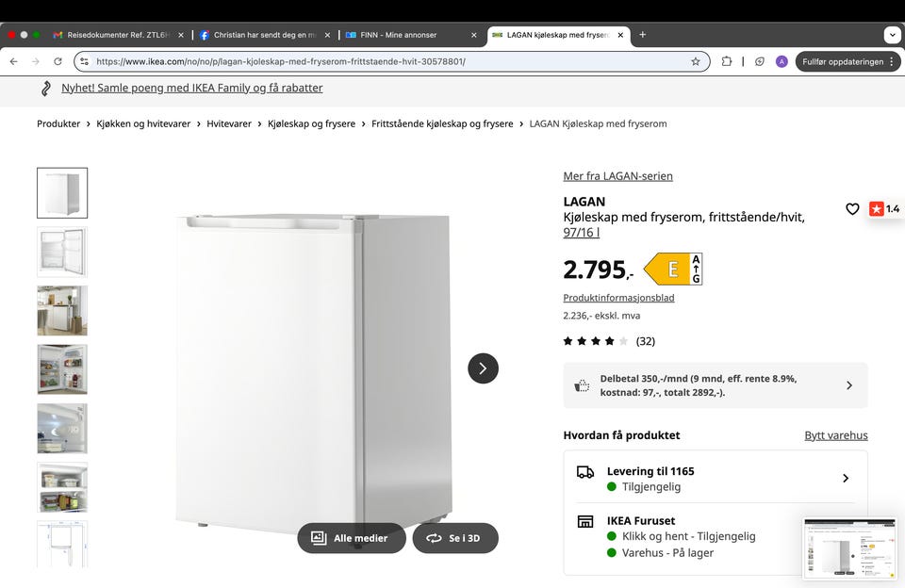Switch to the Reisedokumenter Gmail tab

pos(118,35)
